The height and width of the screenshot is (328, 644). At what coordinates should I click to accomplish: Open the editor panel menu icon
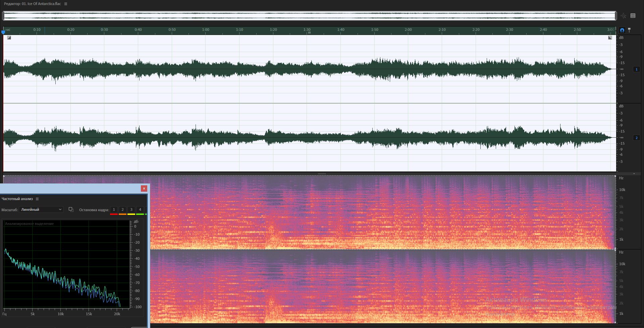[66, 4]
